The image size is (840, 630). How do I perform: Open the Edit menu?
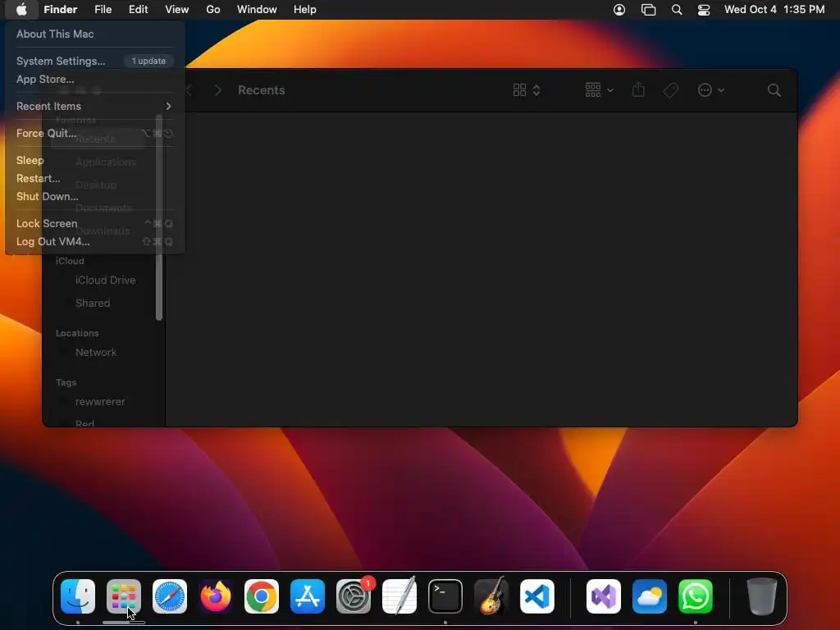tap(138, 10)
